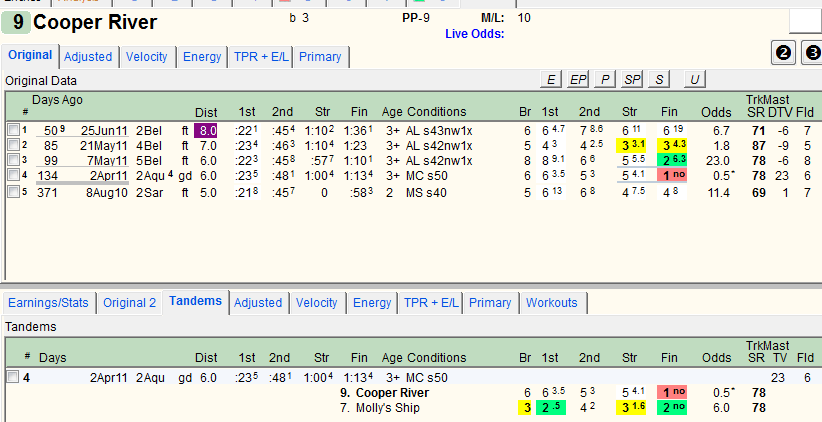Open the upper Energy tab
This screenshot has width=822, height=422.
tap(202, 57)
